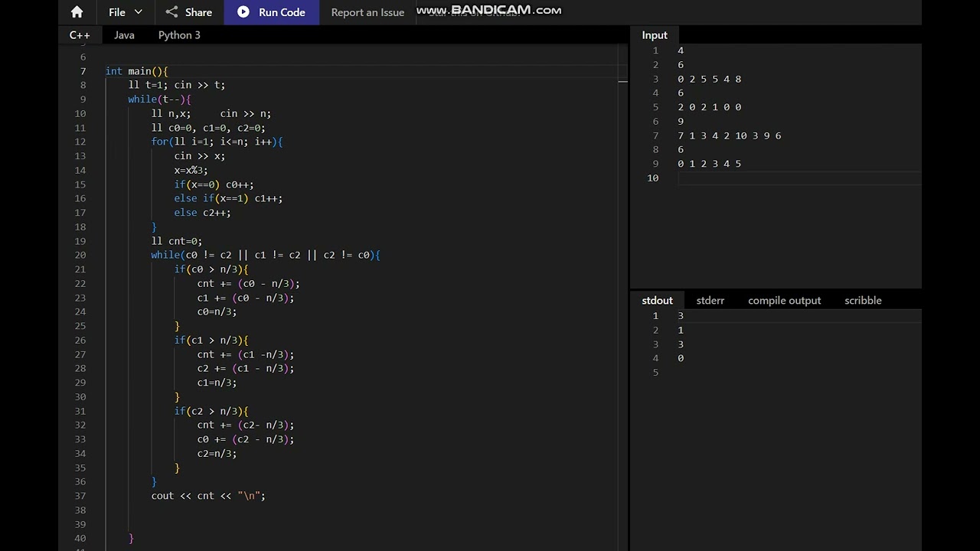980x551 pixels.
Task: Click the 'for(ll i=1; i<=n; i++){' line
Action: 217,142
